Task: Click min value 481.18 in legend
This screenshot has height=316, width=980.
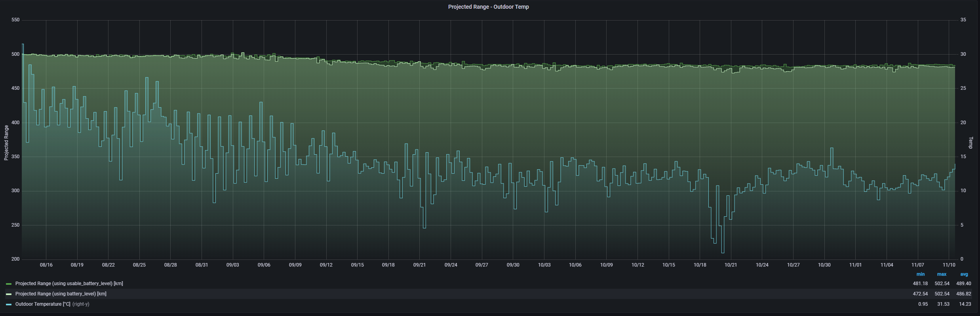Action: tap(920, 284)
